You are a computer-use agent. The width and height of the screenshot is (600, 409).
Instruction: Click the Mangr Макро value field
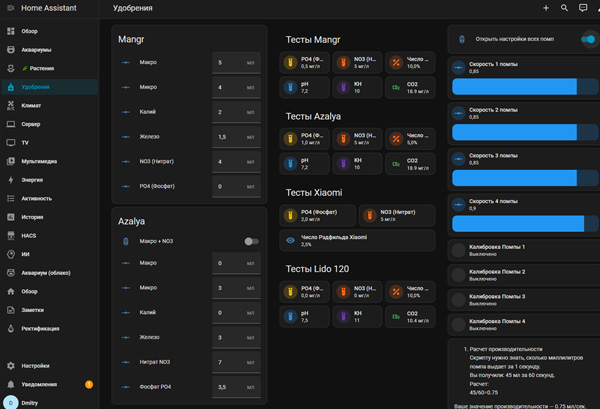click(x=236, y=63)
